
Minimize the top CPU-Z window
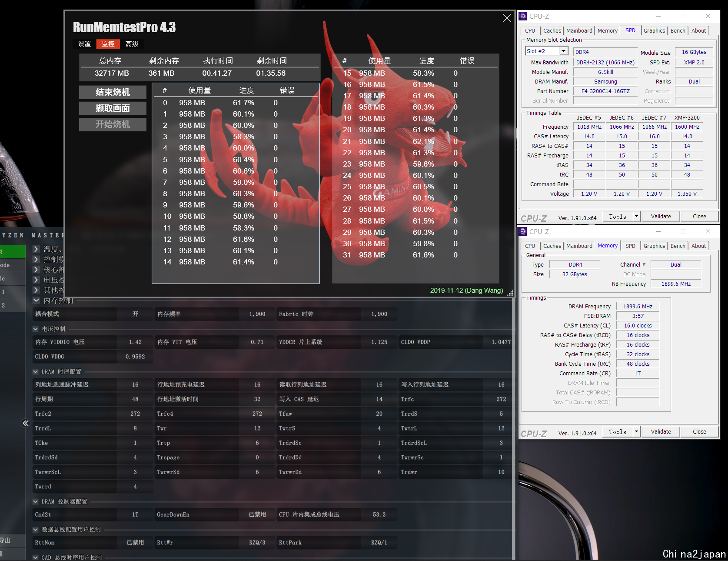click(x=658, y=16)
